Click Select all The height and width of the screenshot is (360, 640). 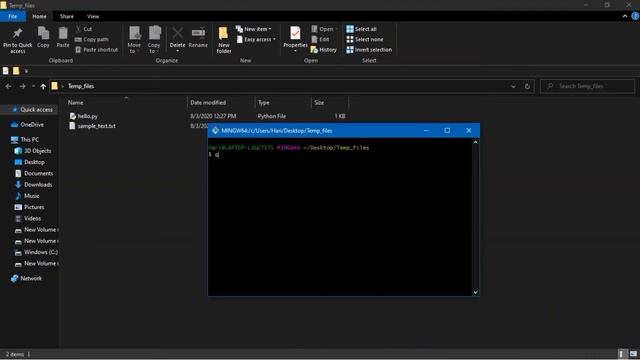pos(362,29)
